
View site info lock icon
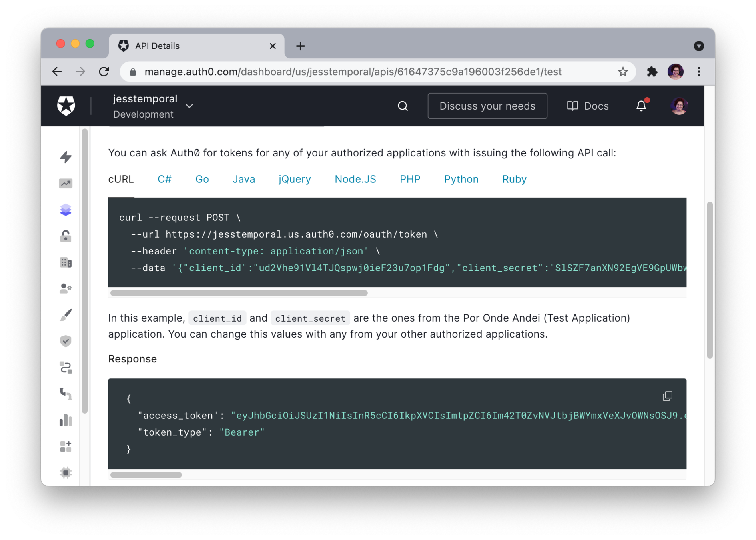(133, 72)
